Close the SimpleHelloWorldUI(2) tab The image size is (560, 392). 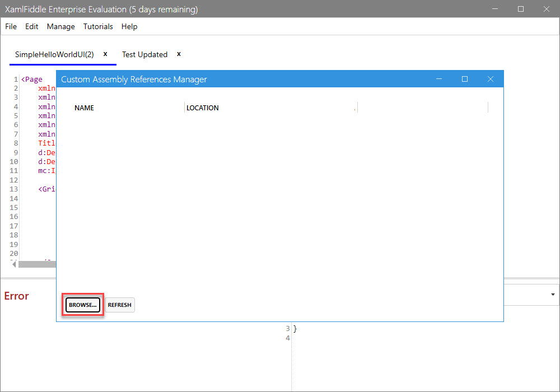click(x=105, y=54)
